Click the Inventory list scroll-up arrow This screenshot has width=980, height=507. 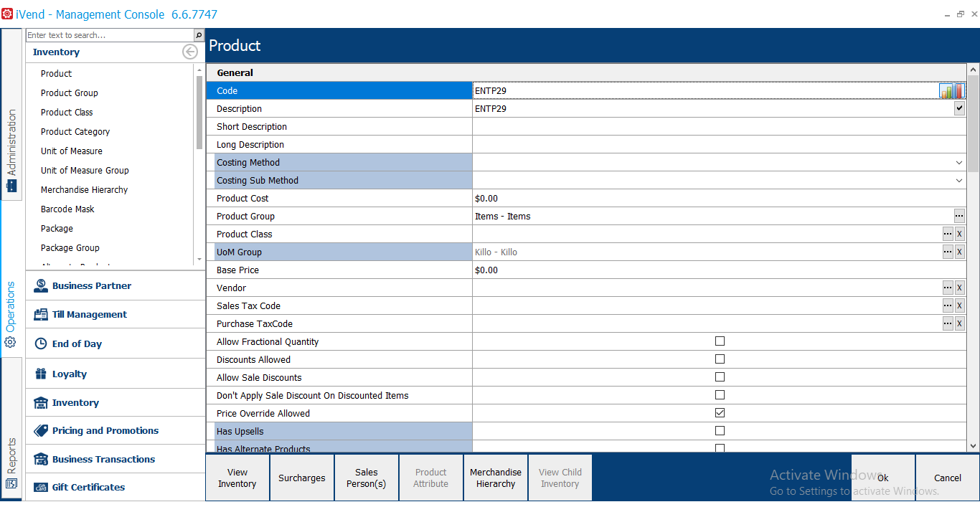tap(199, 70)
